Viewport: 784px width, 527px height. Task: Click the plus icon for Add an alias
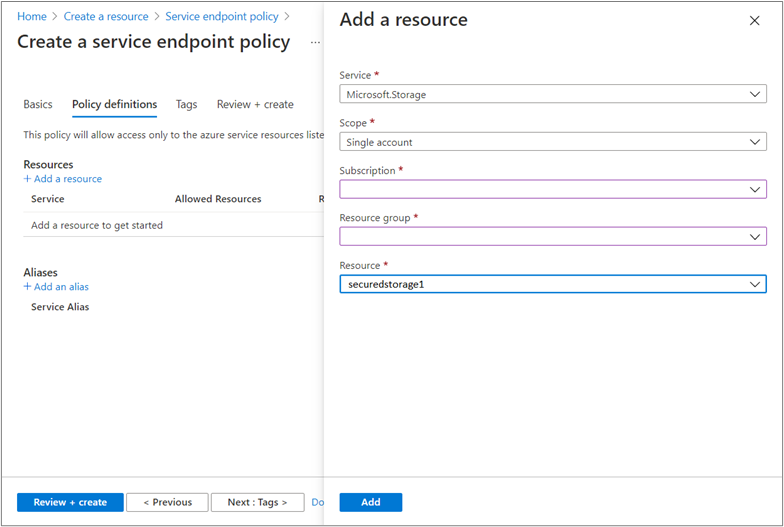coord(28,286)
